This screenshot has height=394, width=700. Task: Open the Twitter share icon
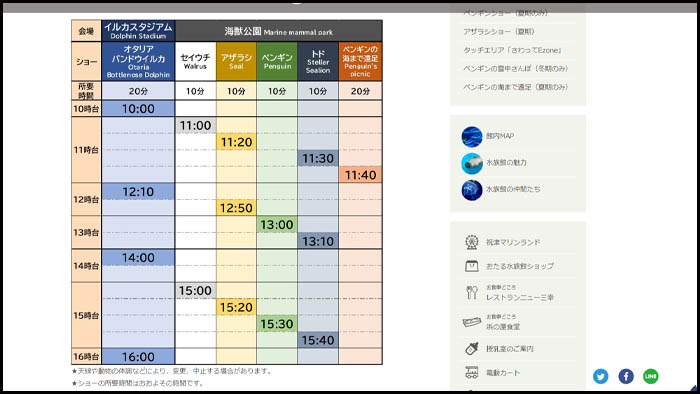600,376
